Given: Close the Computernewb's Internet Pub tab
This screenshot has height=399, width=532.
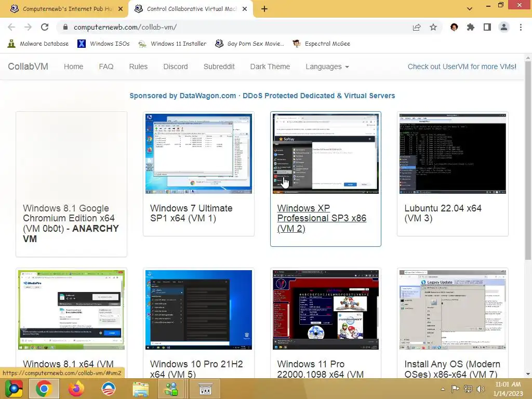Looking at the screenshot, I should coord(121,9).
